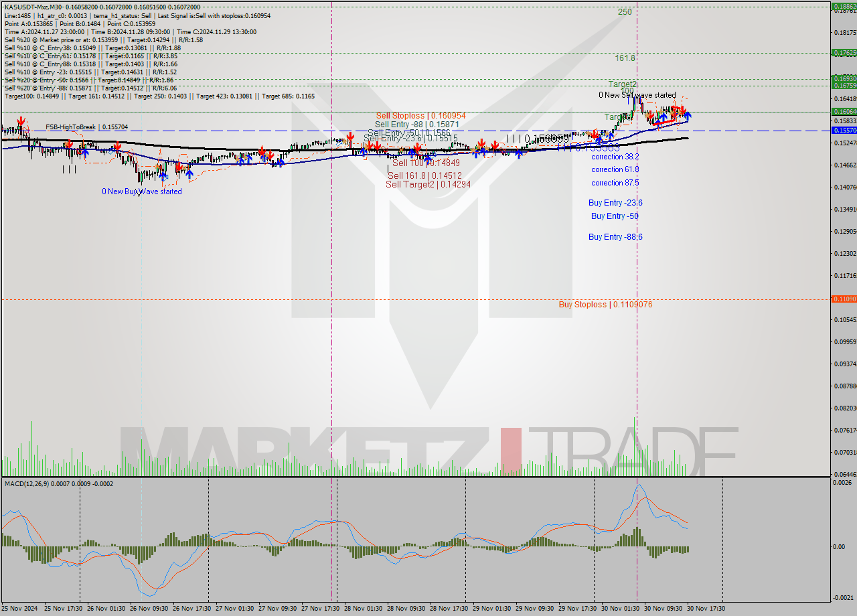This screenshot has height=616, width=857.
Task: Click the 'correction 38.2' label
Action: click(615, 157)
